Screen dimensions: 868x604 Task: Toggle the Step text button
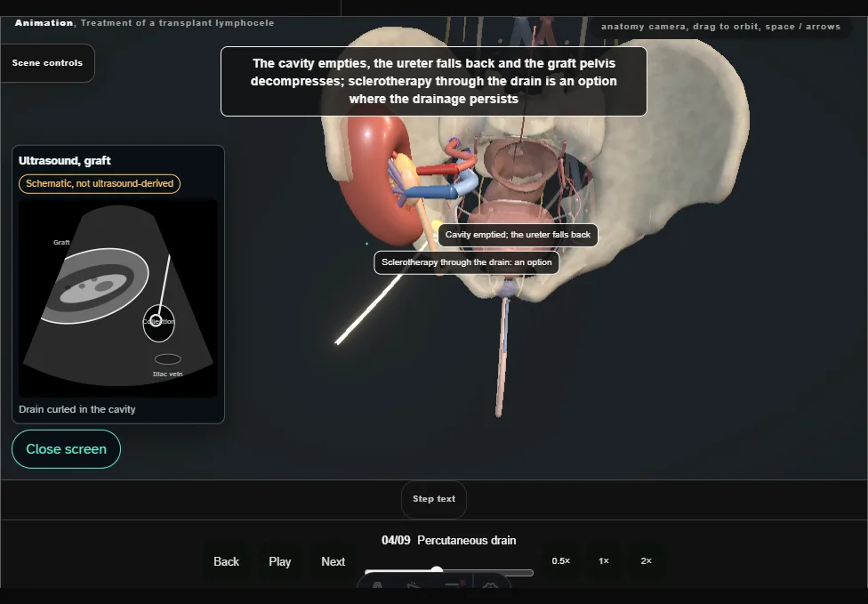(x=434, y=499)
